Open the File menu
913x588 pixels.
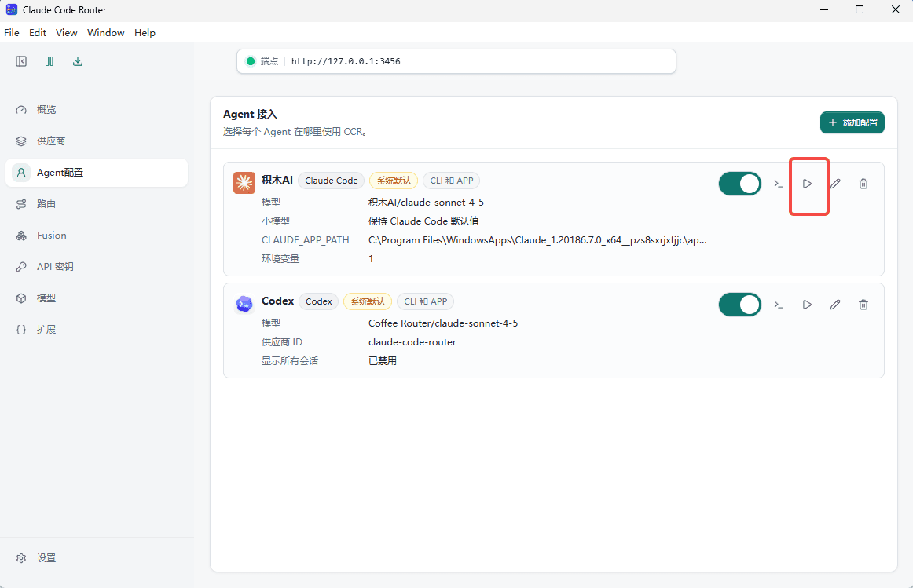coord(12,32)
